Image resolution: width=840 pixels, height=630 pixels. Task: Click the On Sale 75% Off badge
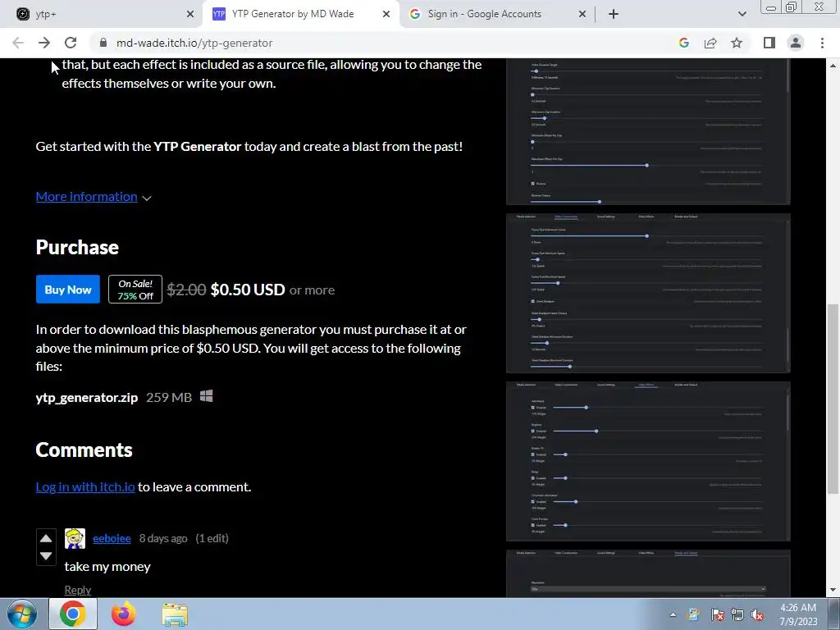[x=135, y=290]
